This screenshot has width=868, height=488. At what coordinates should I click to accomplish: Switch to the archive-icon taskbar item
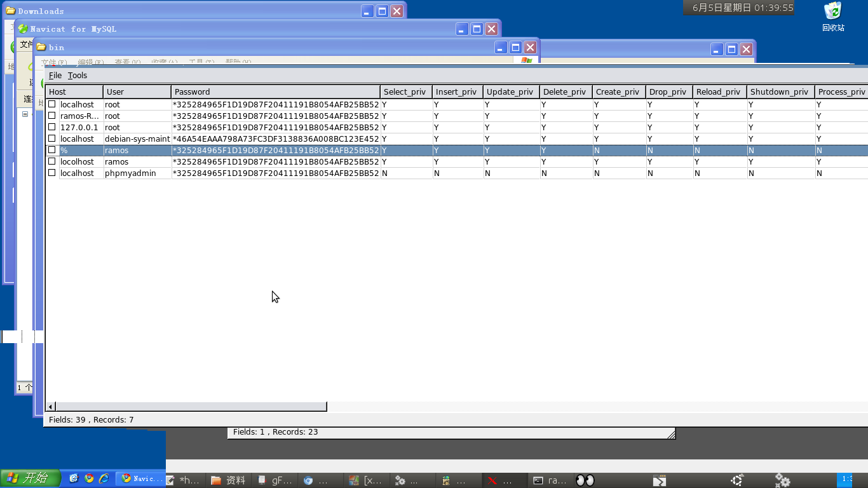click(x=458, y=480)
